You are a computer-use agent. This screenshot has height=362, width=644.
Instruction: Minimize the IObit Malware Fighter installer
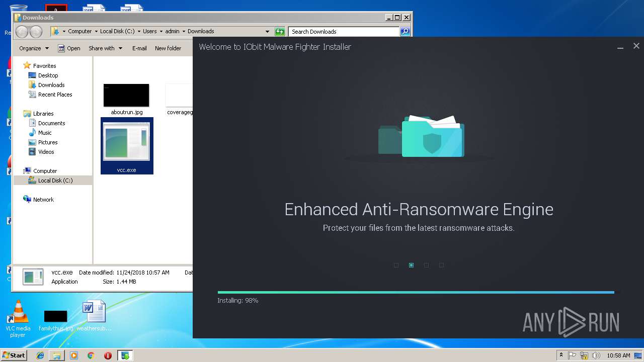[x=621, y=47]
